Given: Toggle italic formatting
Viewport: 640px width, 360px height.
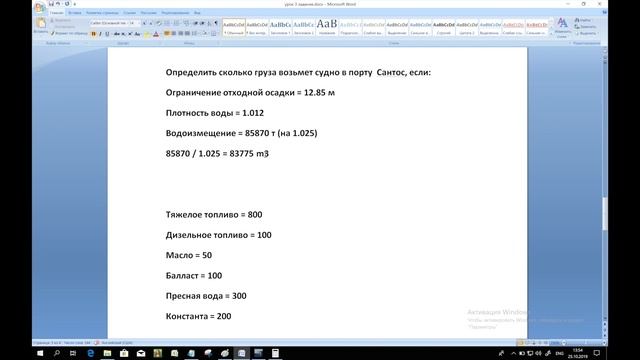Looking at the screenshot, I should point(100,34).
